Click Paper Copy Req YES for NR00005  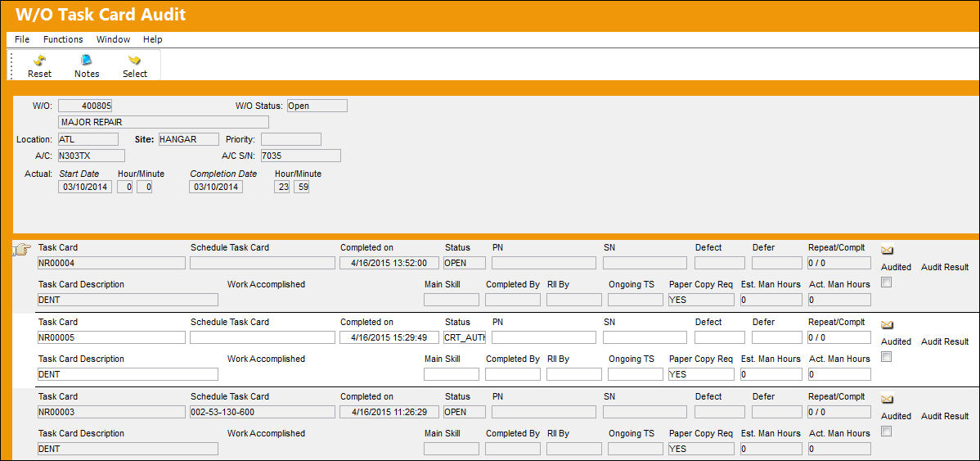pos(700,374)
